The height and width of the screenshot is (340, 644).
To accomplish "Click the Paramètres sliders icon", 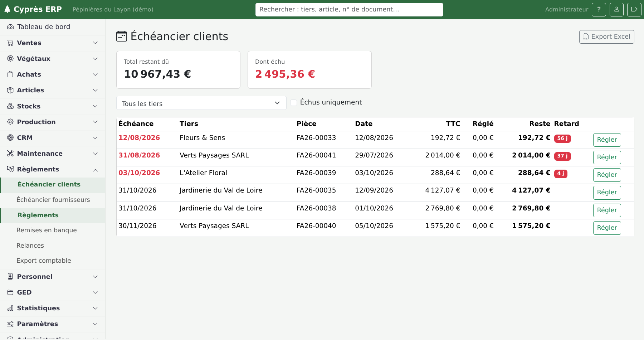I will pyautogui.click(x=10, y=324).
